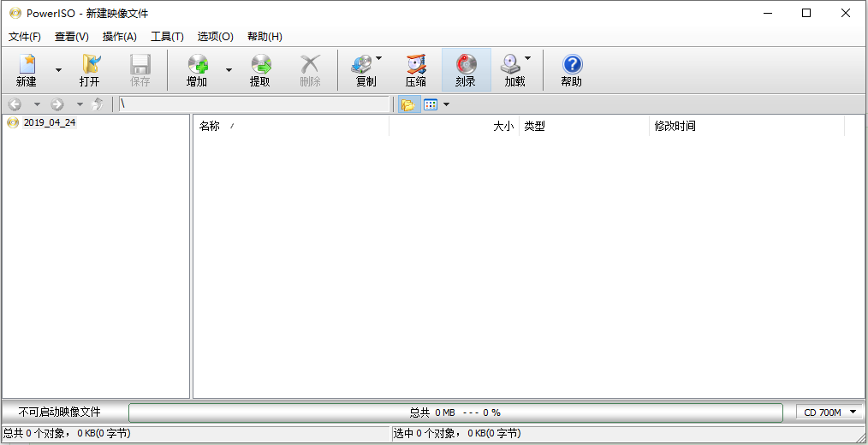Click the 提取 (Extract) toolbar icon
868x445 pixels.
point(260,66)
